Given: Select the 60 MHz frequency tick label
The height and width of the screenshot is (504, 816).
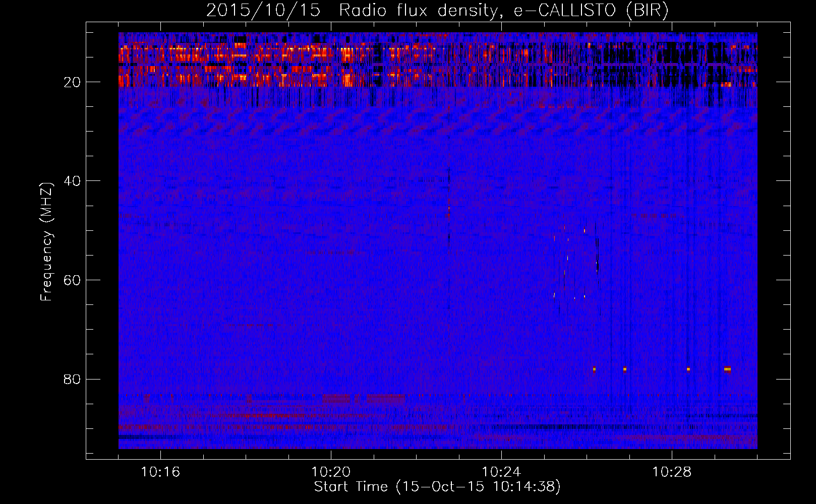Looking at the screenshot, I should click(73, 280).
